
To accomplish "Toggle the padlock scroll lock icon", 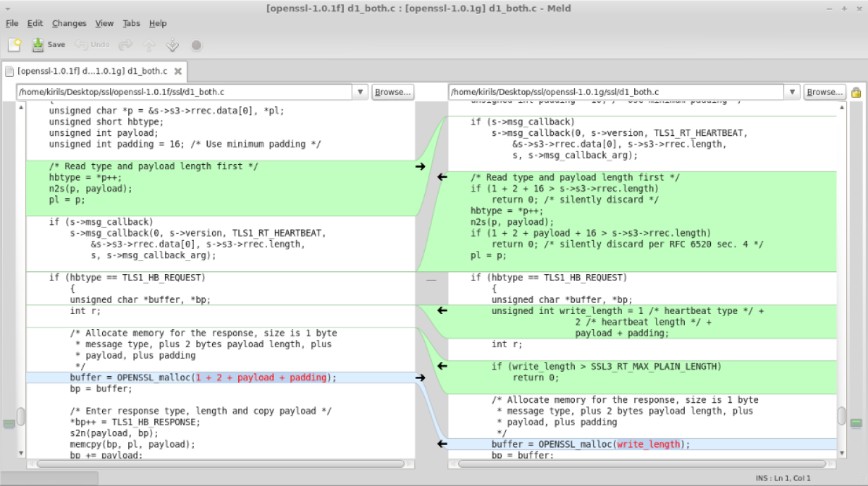I will [856, 92].
